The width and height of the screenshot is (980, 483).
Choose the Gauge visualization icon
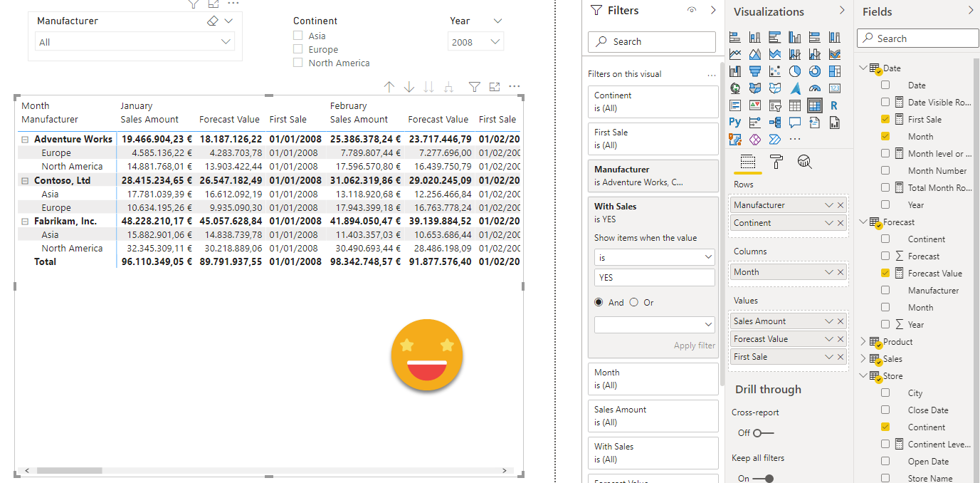coord(815,88)
